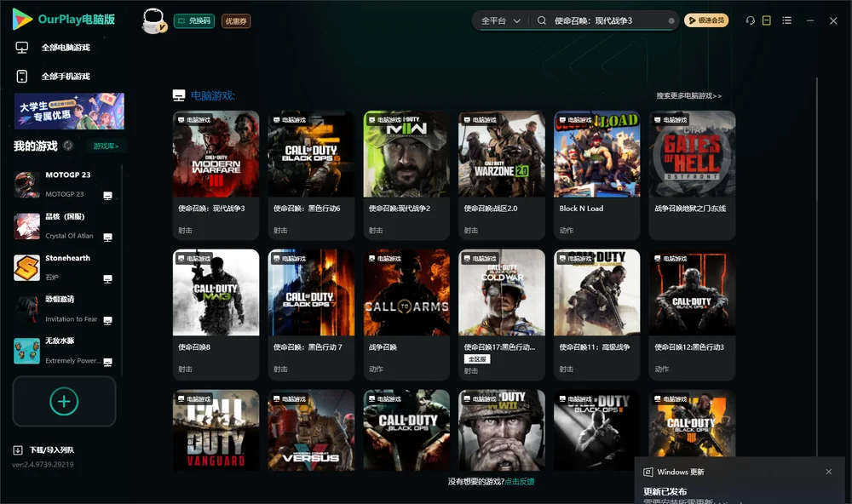852x504 pixels.
Task: Open 下载/导入列队 download queue
Action: tap(52, 450)
